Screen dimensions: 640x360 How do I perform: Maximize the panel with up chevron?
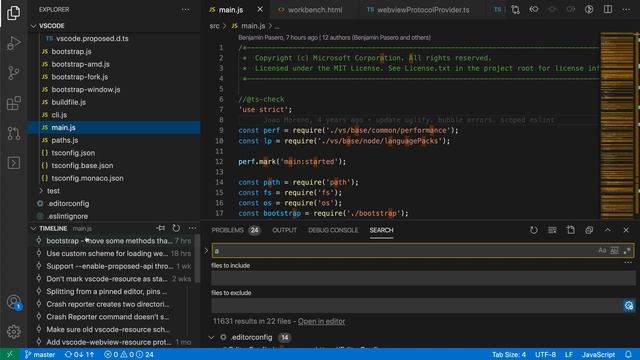point(608,230)
